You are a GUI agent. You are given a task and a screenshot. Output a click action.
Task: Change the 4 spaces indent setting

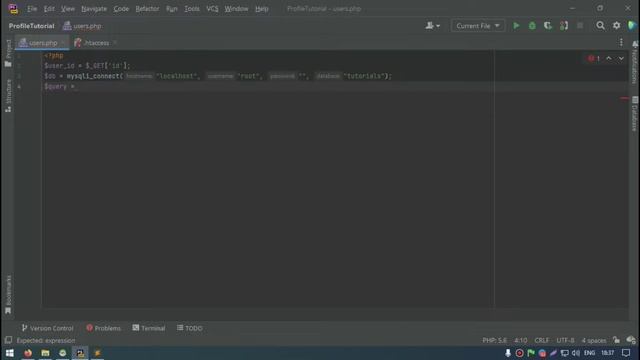point(594,340)
